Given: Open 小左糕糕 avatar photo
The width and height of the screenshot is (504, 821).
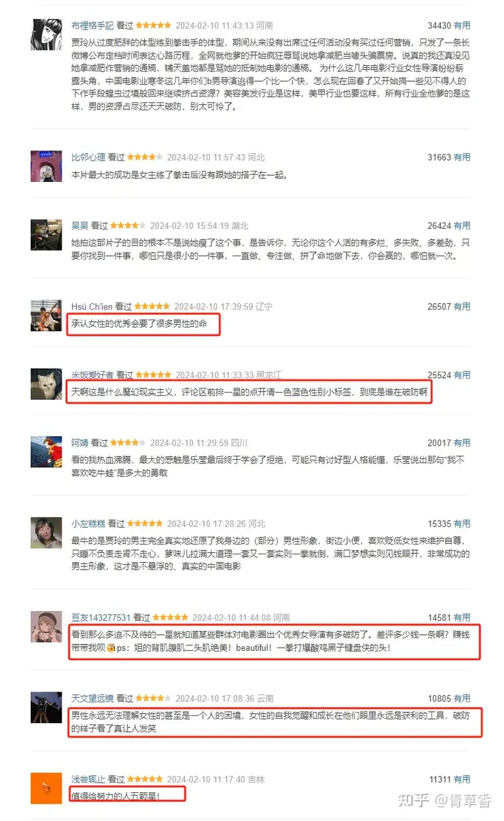Looking at the screenshot, I should point(47,533).
